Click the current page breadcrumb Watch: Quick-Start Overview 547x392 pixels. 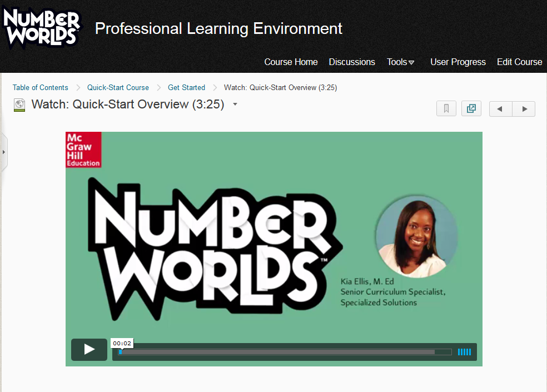[x=281, y=88]
